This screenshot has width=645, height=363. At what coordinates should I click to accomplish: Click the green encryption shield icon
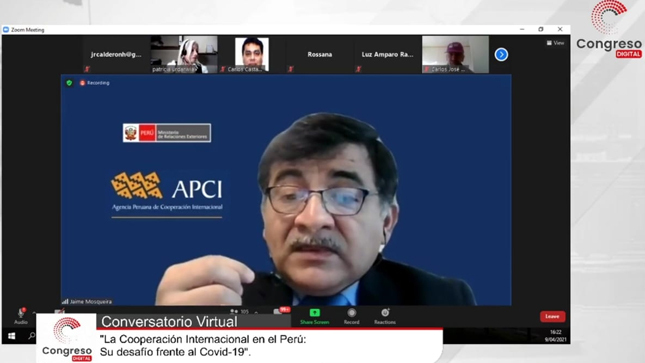[69, 83]
